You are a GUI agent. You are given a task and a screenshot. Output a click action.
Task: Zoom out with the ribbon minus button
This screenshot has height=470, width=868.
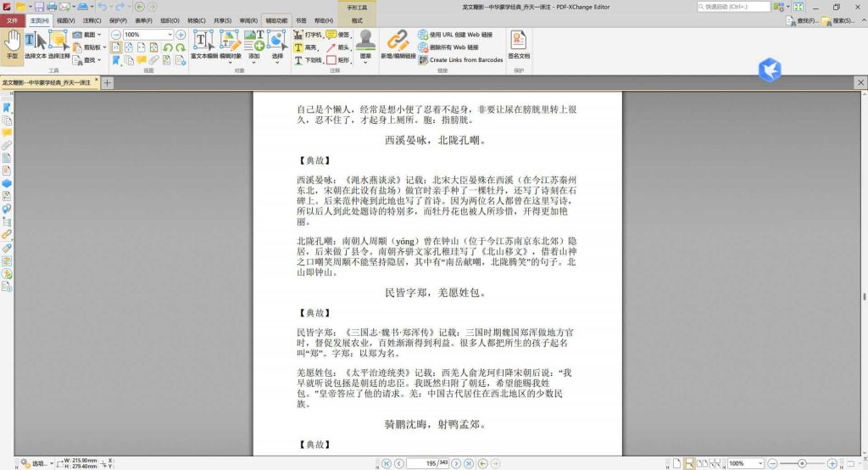pyautogui.click(x=115, y=35)
